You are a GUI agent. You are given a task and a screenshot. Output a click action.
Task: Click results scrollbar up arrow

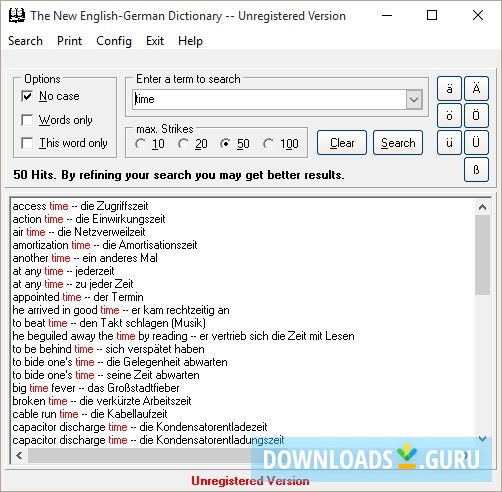click(482, 207)
